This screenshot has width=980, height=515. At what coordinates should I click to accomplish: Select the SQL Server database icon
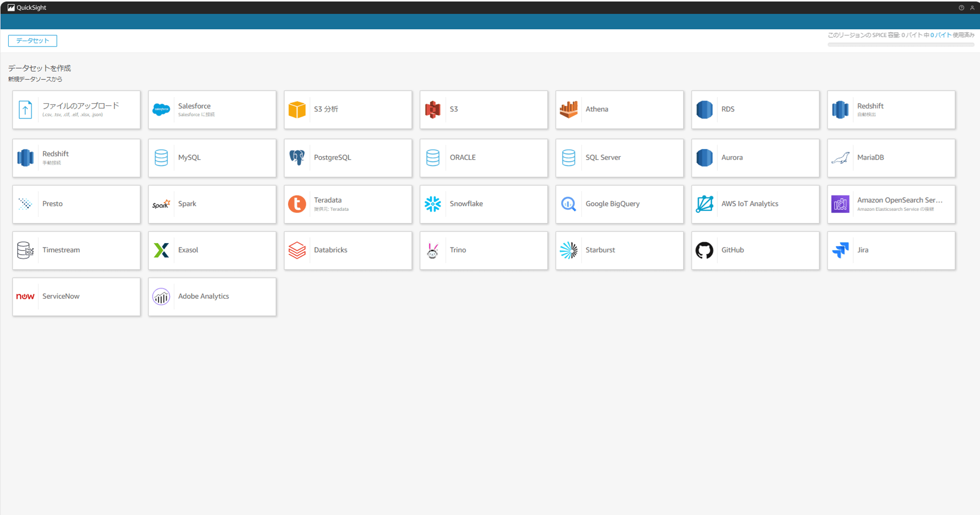pos(568,158)
